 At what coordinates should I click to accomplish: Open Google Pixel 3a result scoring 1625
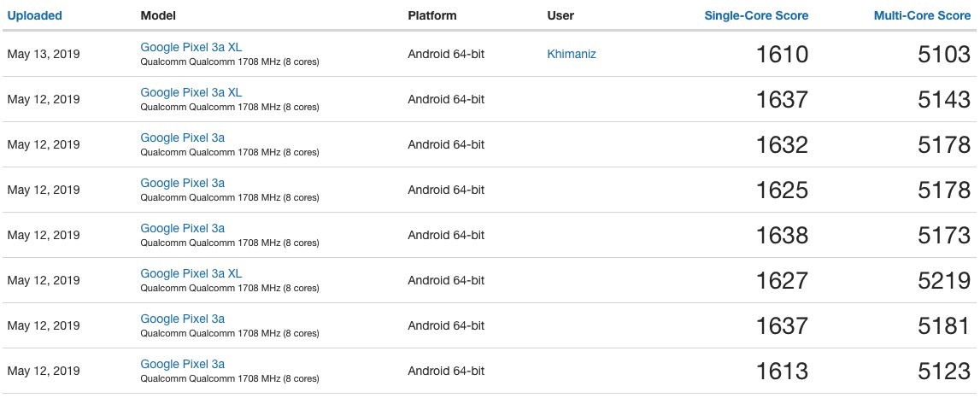183,183
